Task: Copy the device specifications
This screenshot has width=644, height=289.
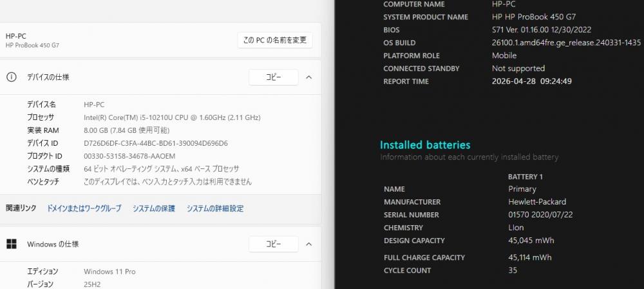Action: (x=273, y=77)
